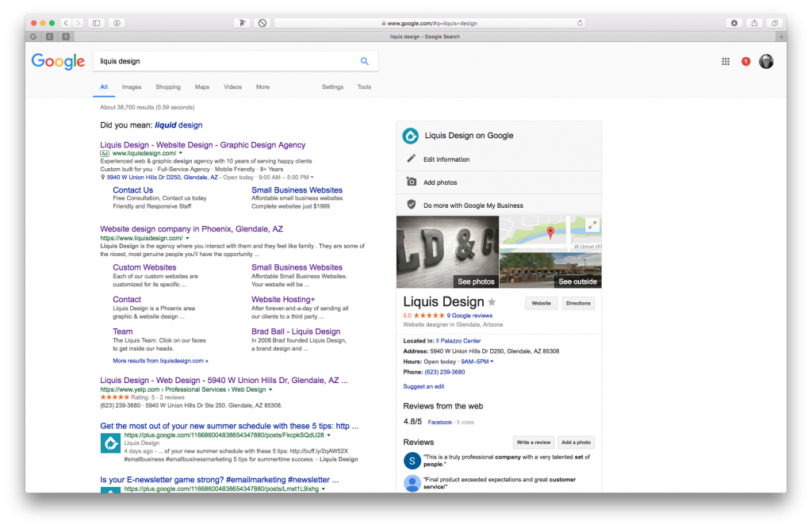812x529 pixels.
Task: Open the first G favorite tab icon
Action: 33,36
